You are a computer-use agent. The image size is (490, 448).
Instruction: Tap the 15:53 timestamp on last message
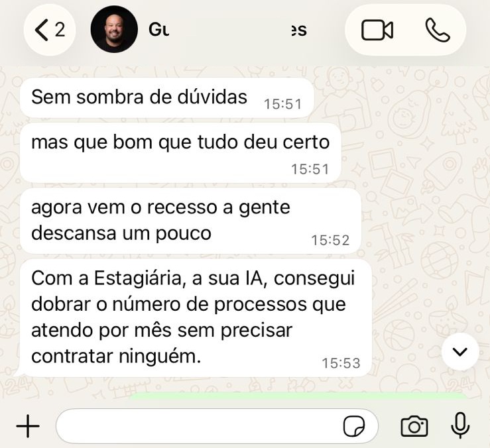(x=341, y=363)
